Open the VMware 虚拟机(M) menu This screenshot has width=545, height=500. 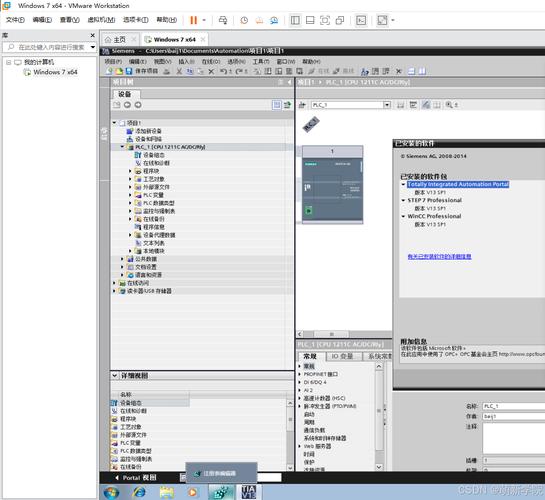(101, 20)
